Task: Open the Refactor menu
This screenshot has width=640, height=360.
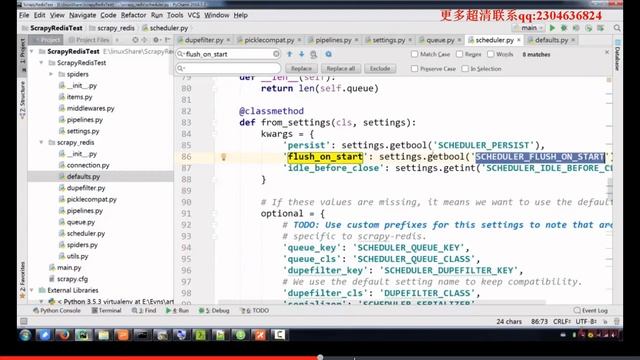Action: point(133,15)
